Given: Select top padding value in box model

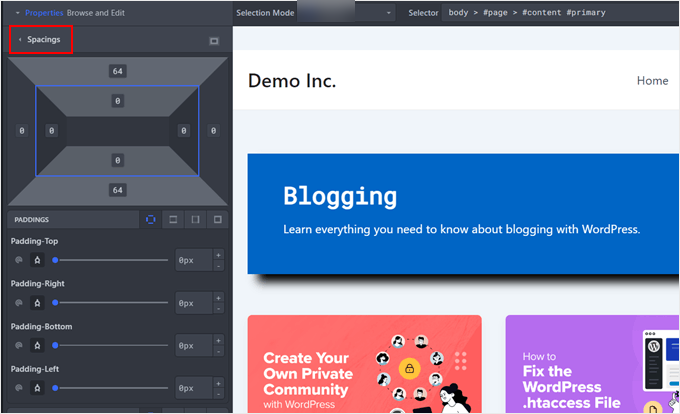Looking at the screenshot, I should click(x=118, y=101).
